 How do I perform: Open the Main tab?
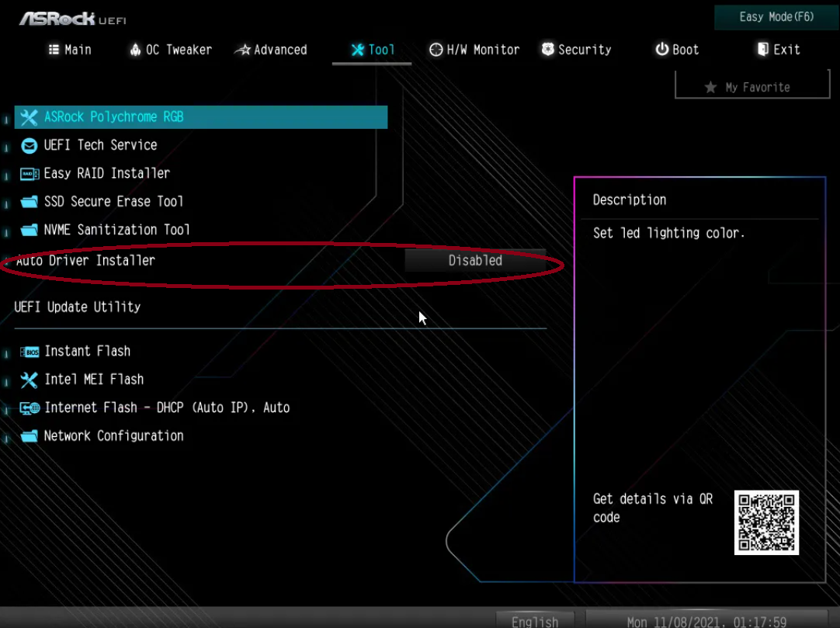[70, 50]
